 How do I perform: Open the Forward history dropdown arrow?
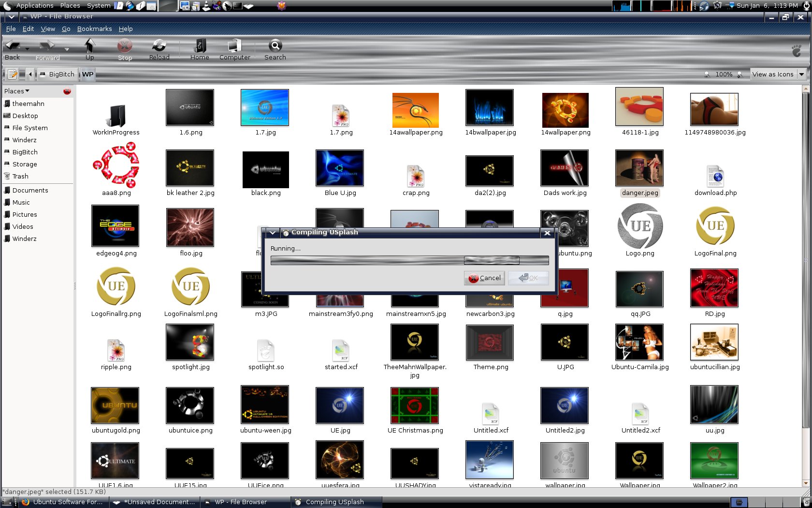(x=67, y=49)
